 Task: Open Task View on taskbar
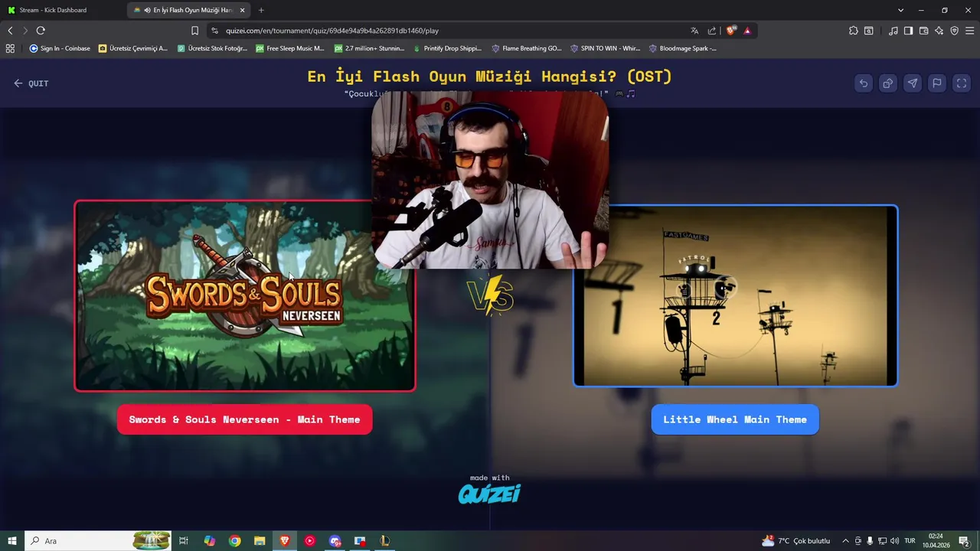[184, 541]
